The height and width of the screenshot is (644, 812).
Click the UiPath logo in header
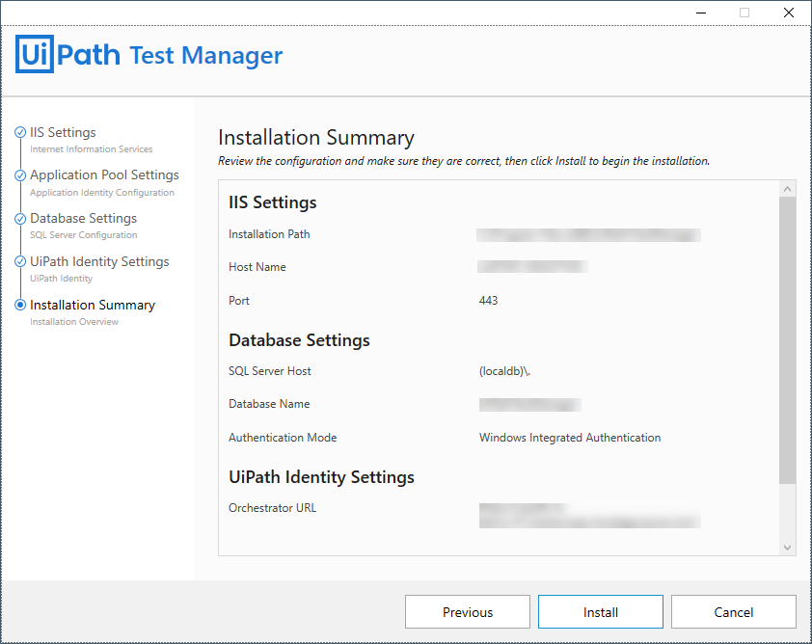(x=68, y=54)
